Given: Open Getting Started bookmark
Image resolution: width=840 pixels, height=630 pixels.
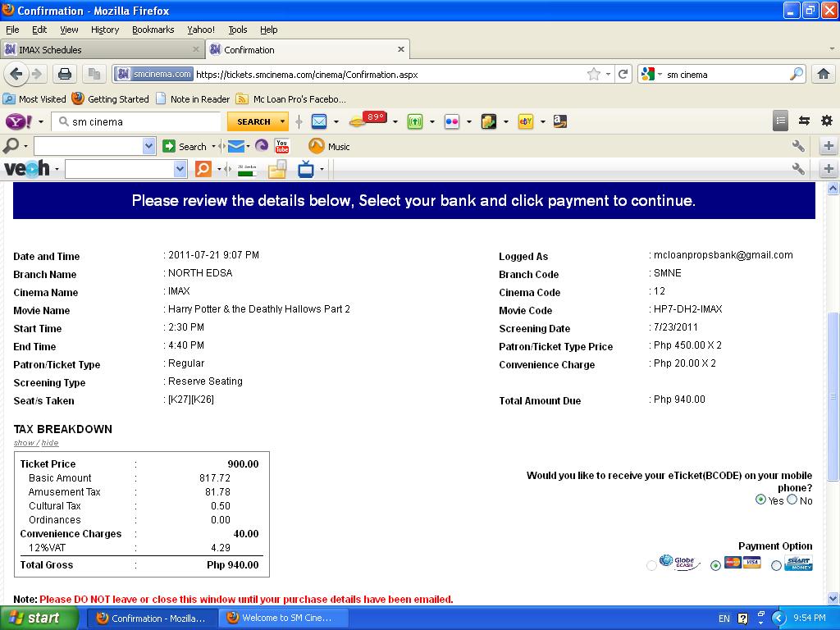Looking at the screenshot, I should point(111,99).
